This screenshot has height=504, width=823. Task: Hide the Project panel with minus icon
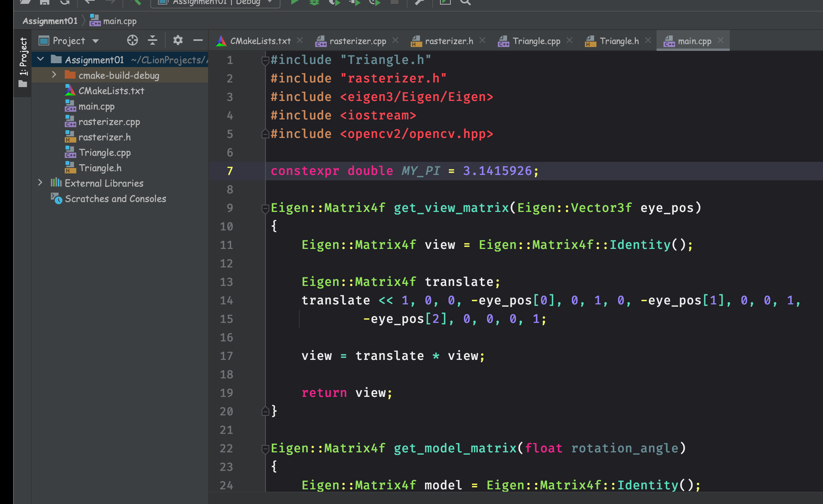click(x=198, y=40)
